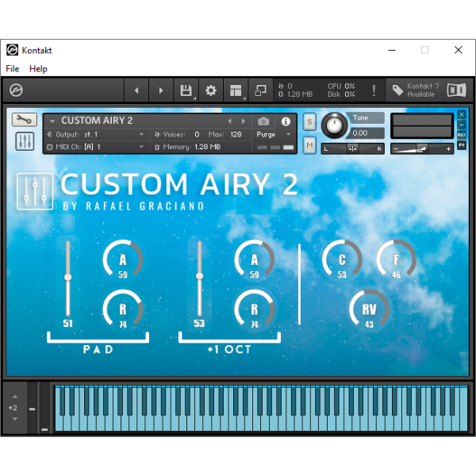This screenshot has height=476, width=476.
Task: Click the PAD attack A knob
Action: (123, 259)
